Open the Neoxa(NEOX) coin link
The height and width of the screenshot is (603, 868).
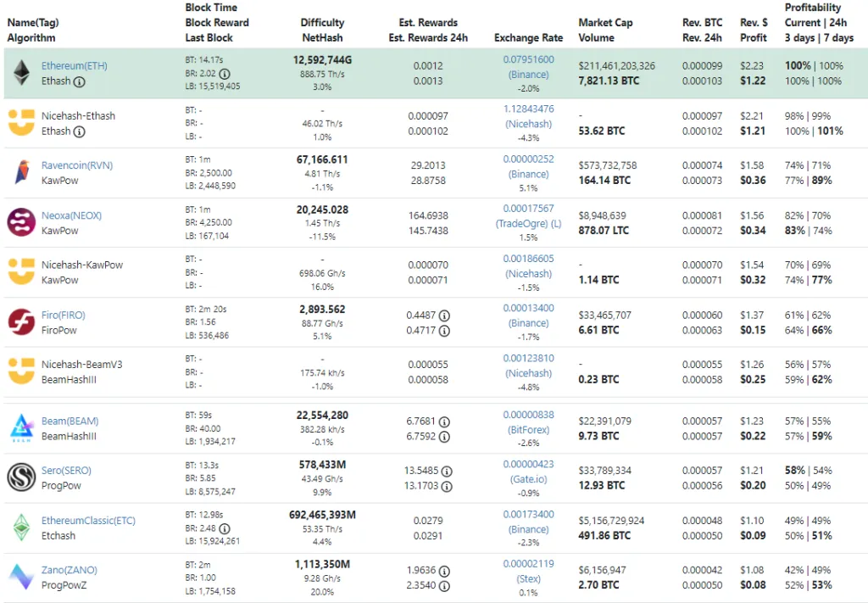pyautogui.click(x=71, y=215)
